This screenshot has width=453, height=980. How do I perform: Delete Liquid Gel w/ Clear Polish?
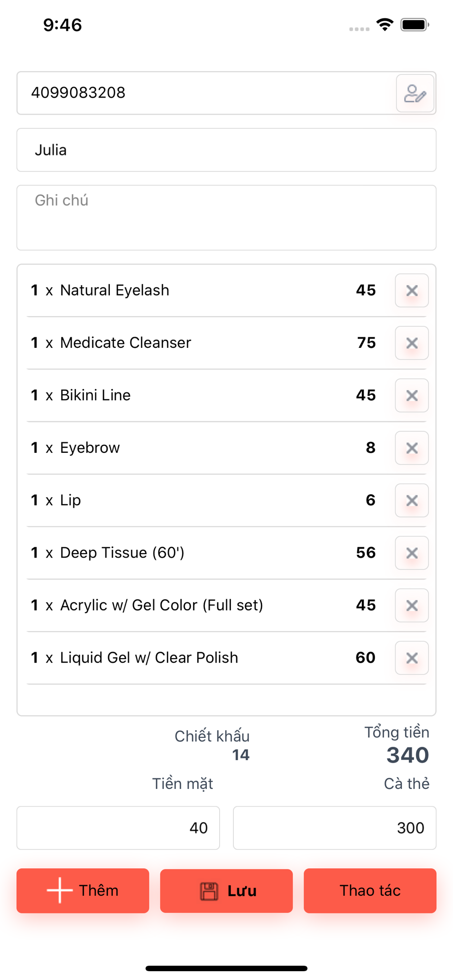[412, 658]
